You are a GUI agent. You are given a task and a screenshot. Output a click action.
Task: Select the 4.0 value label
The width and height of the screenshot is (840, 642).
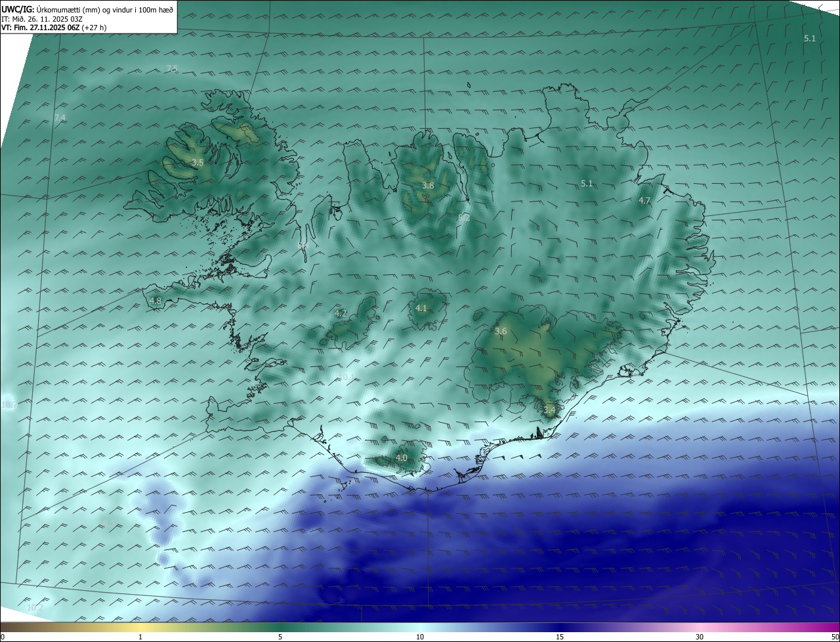402,458
